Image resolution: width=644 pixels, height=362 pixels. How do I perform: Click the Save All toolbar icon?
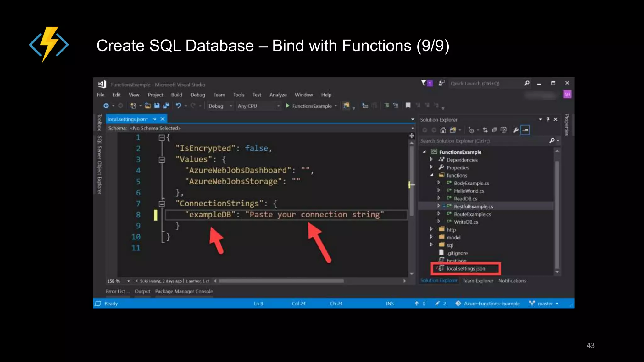[x=166, y=106]
